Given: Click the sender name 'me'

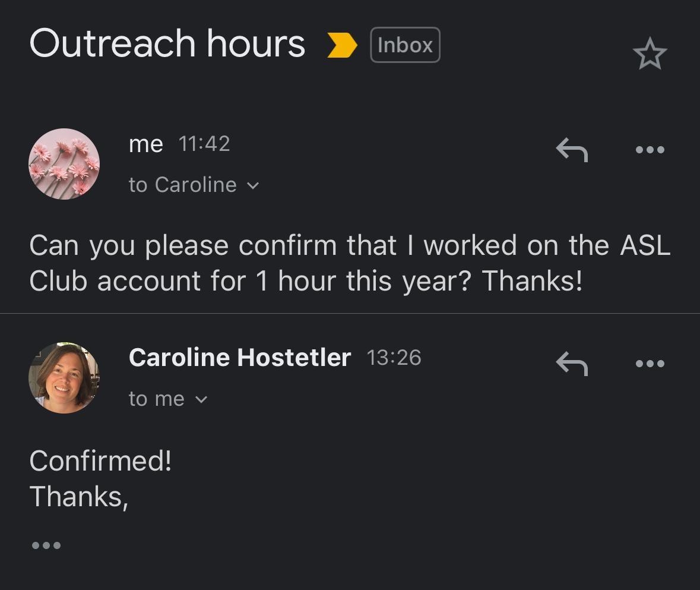Looking at the screenshot, I should [145, 144].
